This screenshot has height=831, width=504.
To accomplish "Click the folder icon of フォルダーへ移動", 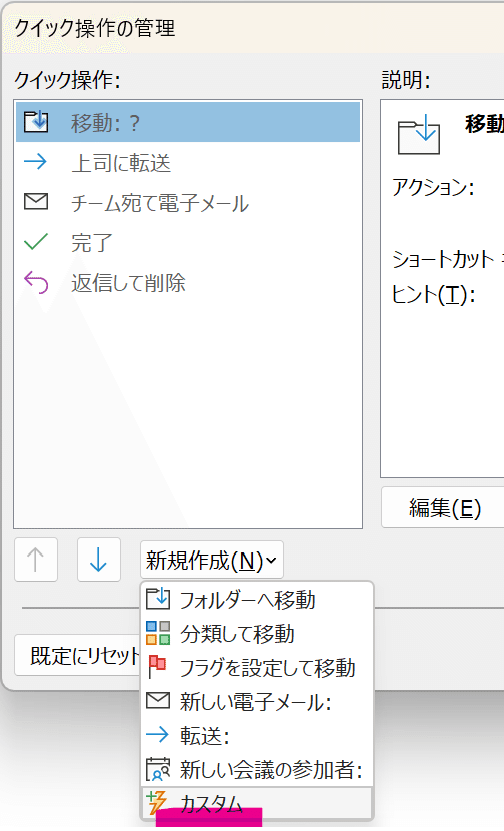I will click(x=157, y=599).
